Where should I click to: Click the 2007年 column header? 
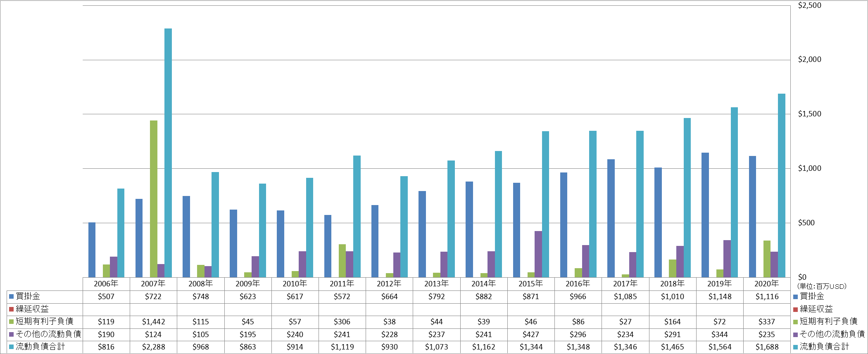click(153, 284)
